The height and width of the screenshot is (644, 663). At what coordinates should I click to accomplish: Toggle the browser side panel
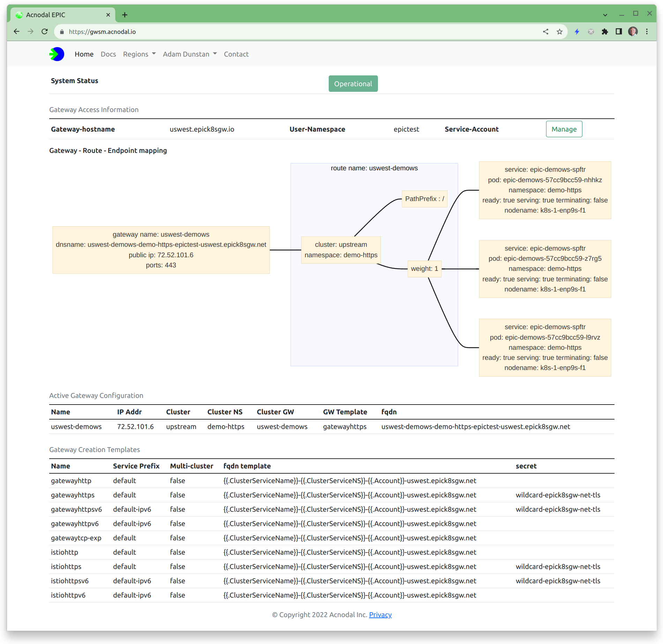coord(619,32)
